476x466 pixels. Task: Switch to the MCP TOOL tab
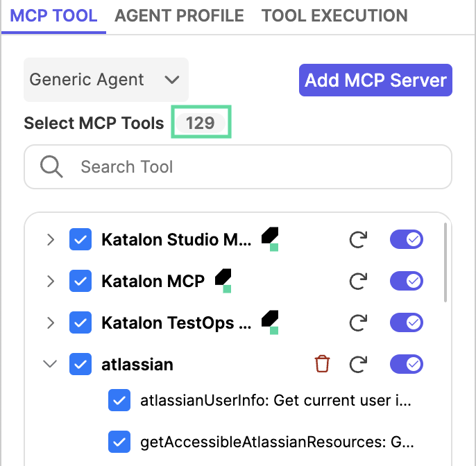pyautogui.click(x=53, y=16)
